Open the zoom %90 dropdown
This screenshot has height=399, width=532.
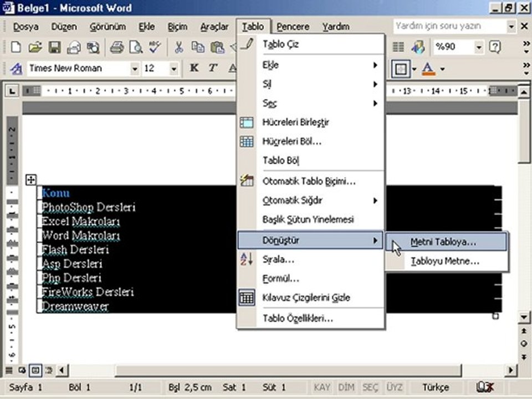pos(479,47)
